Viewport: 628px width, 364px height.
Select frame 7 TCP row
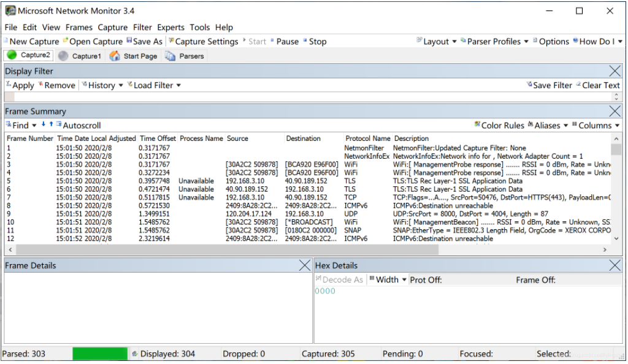tap(308, 197)
